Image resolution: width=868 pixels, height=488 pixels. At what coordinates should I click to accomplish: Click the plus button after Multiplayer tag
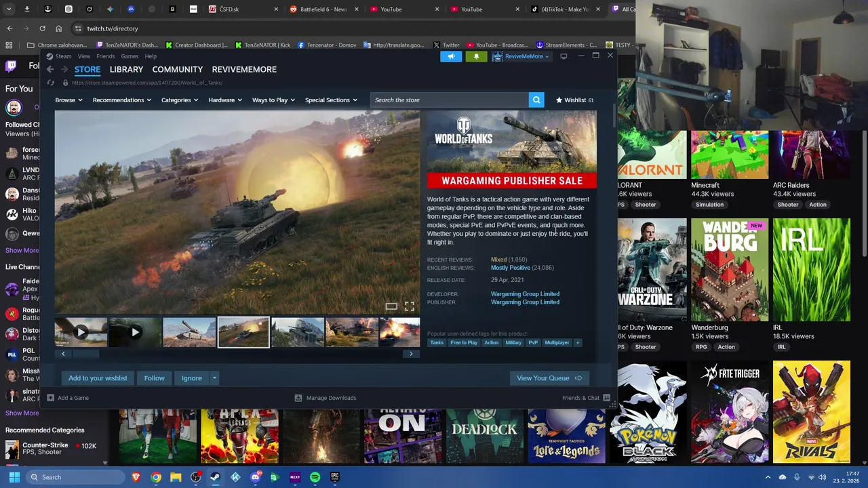(578, 342)
